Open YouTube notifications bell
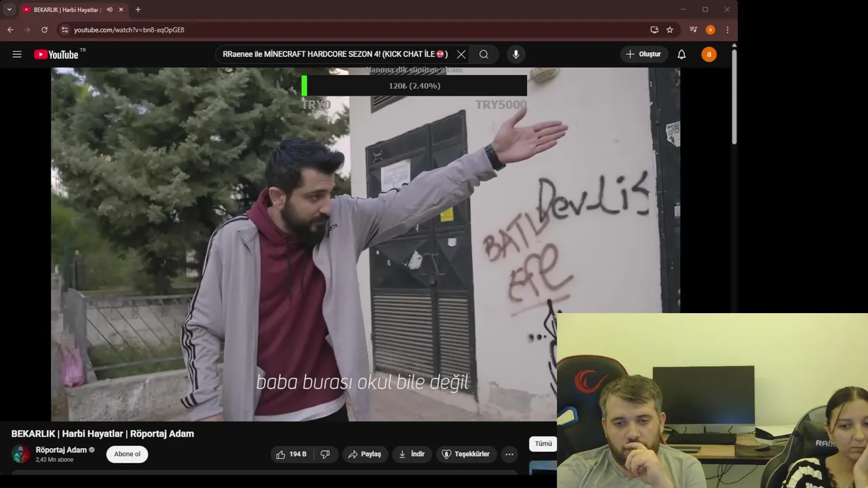This screenshot has width=868, height=488. point(682,54)
